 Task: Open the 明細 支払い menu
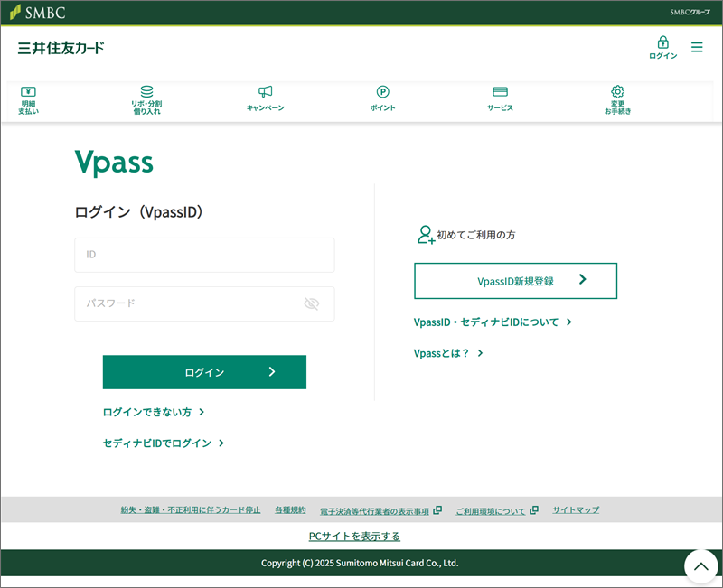click(x=29, y=100)
